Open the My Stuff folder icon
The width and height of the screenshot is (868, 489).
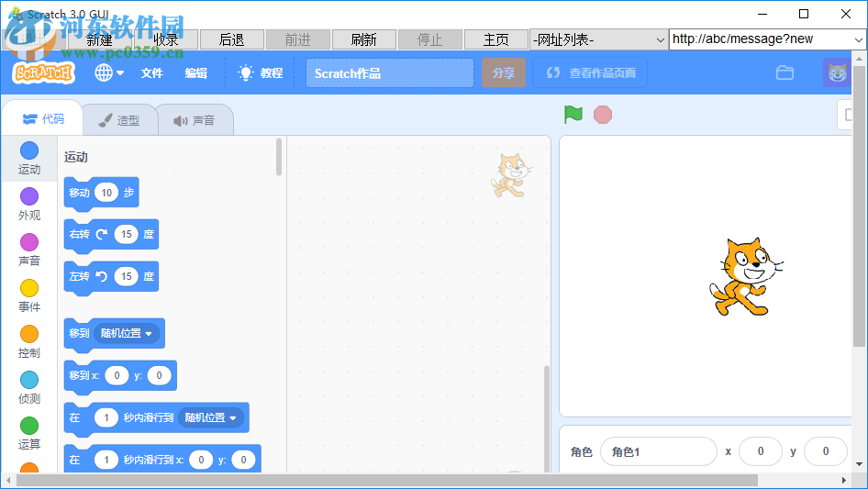tap(785, 72)
